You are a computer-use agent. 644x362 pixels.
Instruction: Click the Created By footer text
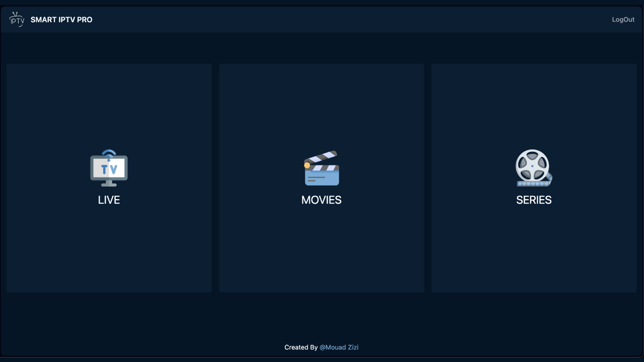[301, 347]
